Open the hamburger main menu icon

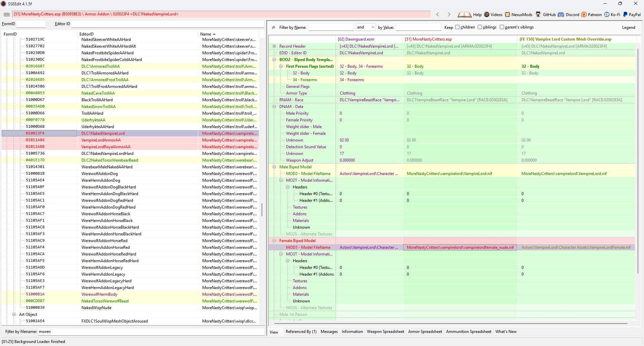[x=7, y=14]
